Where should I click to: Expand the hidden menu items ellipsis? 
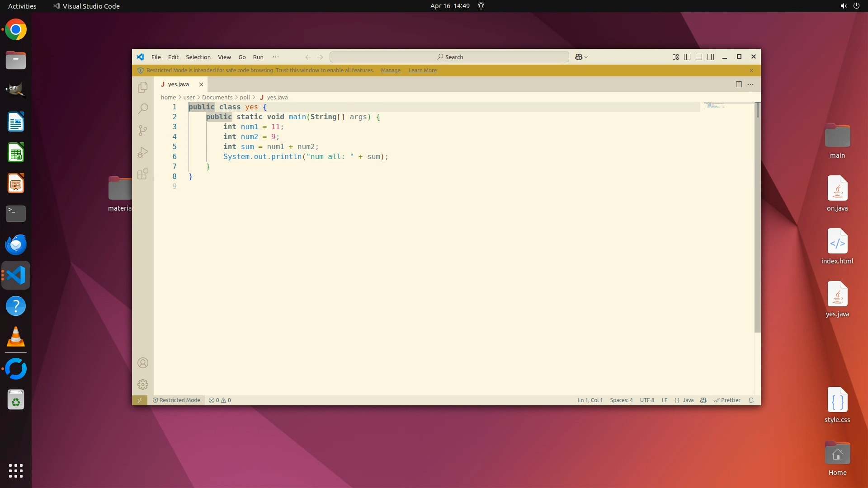(x=276, y=57)
